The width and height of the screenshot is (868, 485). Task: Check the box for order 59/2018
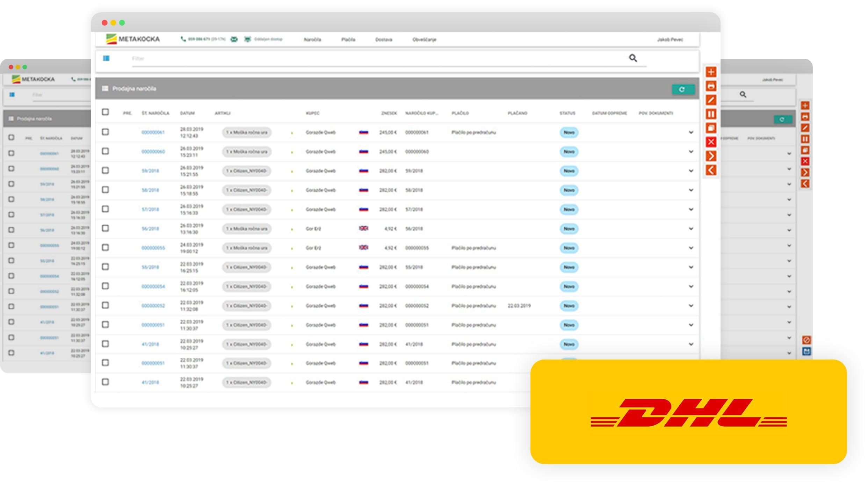[105, 170]
